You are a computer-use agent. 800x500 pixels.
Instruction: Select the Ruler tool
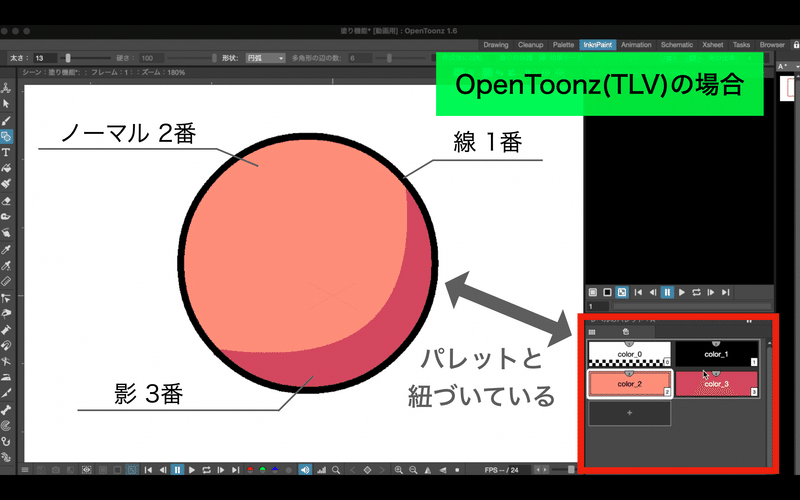[6, 281]
